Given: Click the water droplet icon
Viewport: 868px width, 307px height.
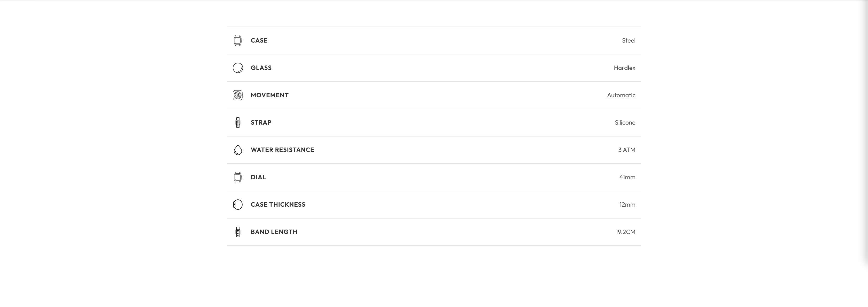Looking at the screenshot, I should 238,150.
